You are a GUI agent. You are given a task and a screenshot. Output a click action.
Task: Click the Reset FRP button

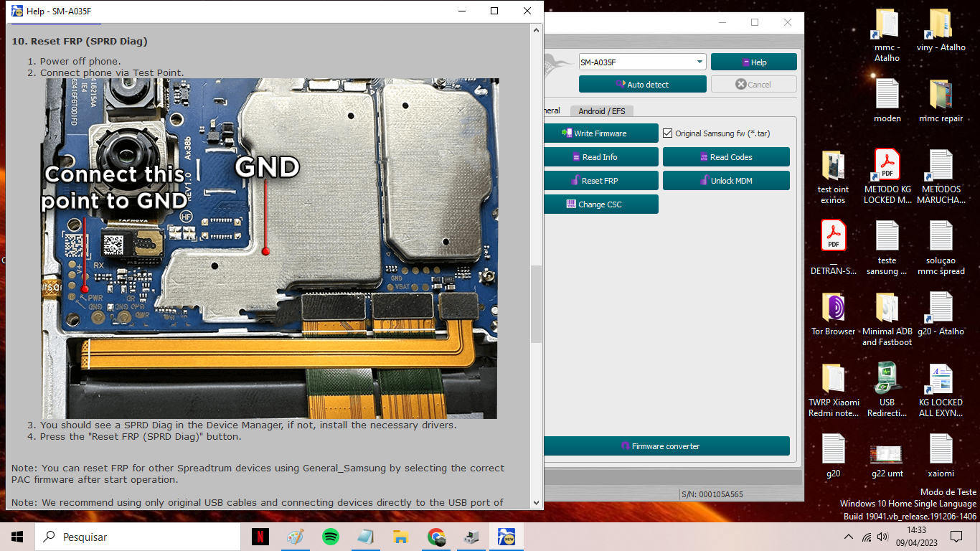(600, 181)
